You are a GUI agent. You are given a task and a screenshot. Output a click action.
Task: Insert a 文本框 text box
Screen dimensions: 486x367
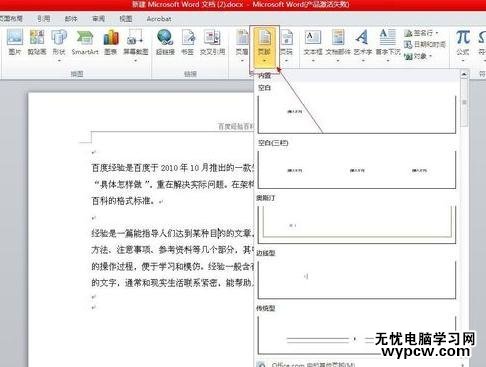click(313, 45)
